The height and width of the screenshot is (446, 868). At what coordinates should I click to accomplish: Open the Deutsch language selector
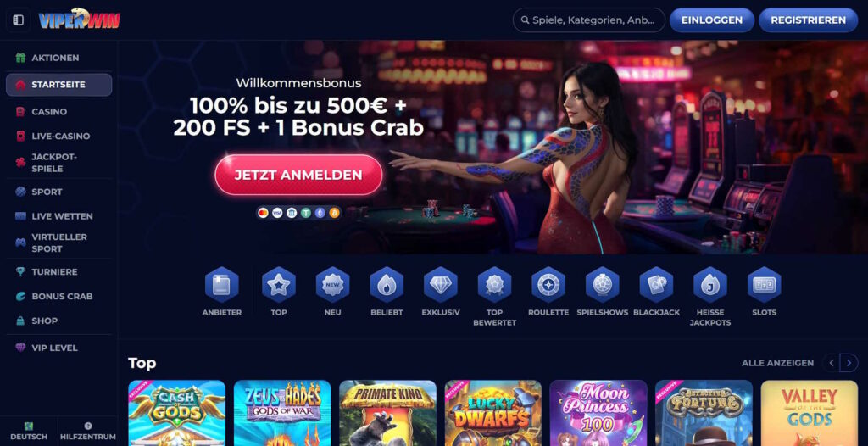tap(29, 432)
